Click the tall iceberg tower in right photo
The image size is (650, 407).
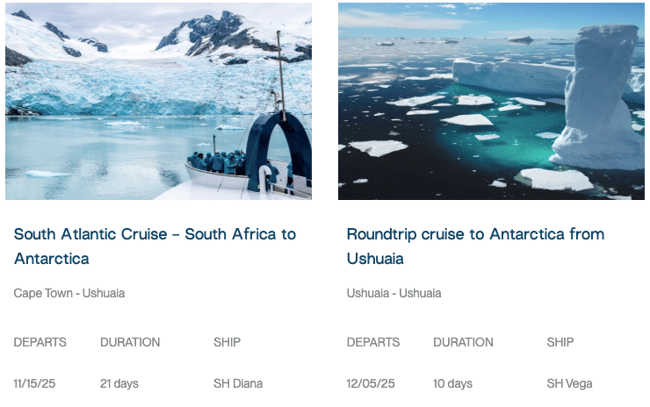coord(599,97)
